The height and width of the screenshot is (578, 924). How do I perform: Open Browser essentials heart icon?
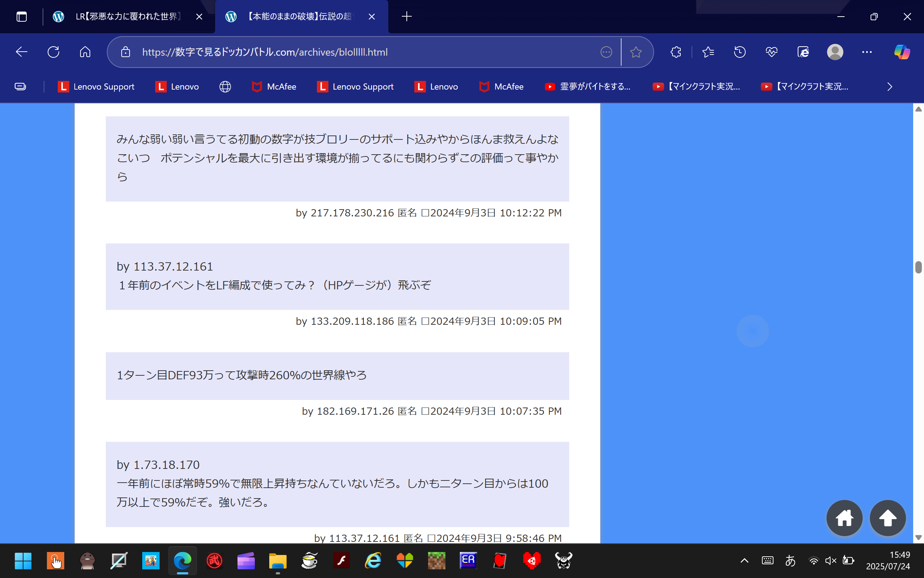tap(772, 52)
